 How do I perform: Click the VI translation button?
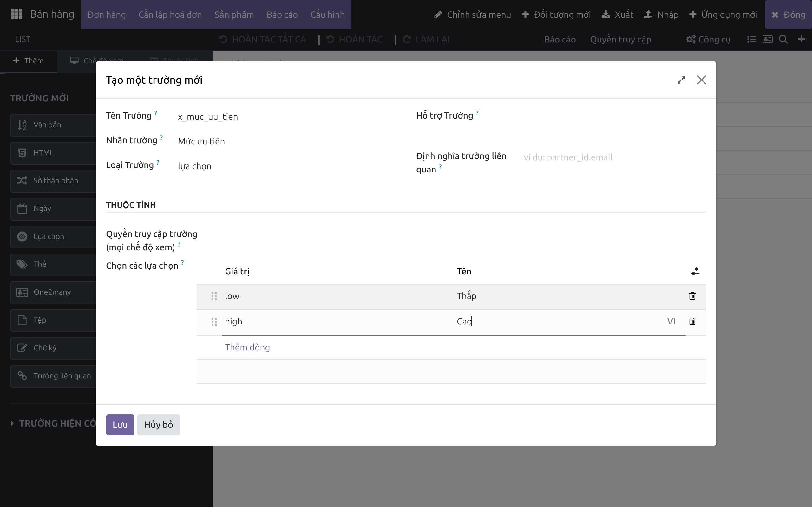coord(671,322)
